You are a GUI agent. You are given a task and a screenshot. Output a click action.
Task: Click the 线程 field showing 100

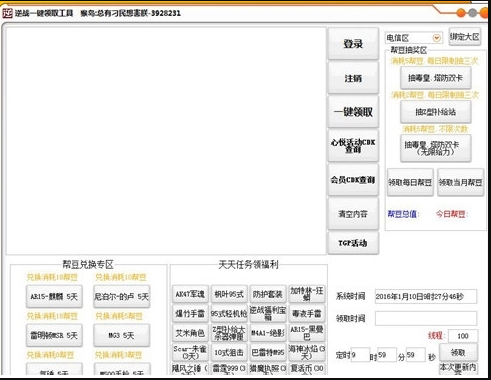coord(463,336)
